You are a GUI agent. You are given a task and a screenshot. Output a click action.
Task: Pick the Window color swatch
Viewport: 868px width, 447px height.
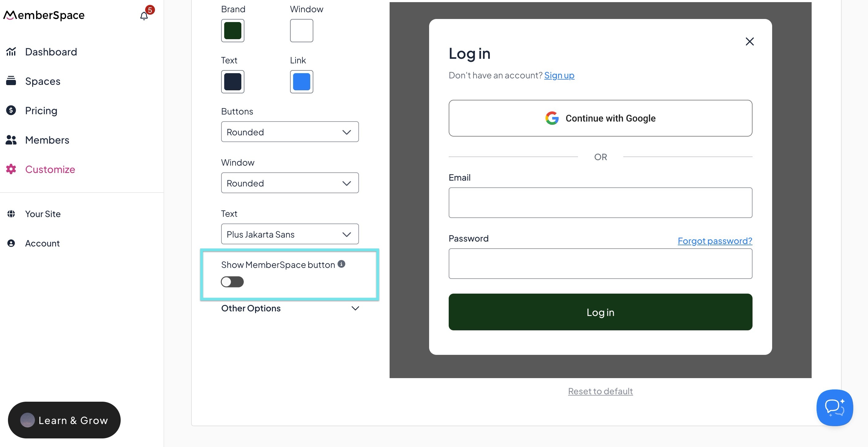click(302, 31)
